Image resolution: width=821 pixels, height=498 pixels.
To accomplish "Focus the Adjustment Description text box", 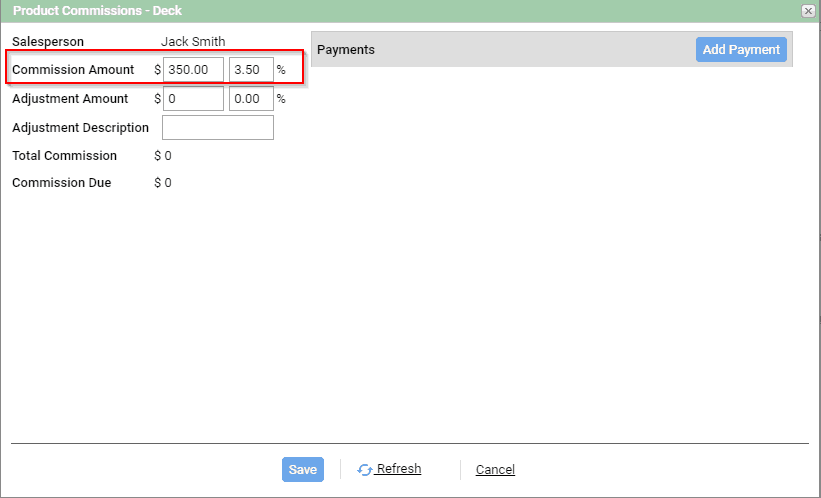I will point(218,128).
